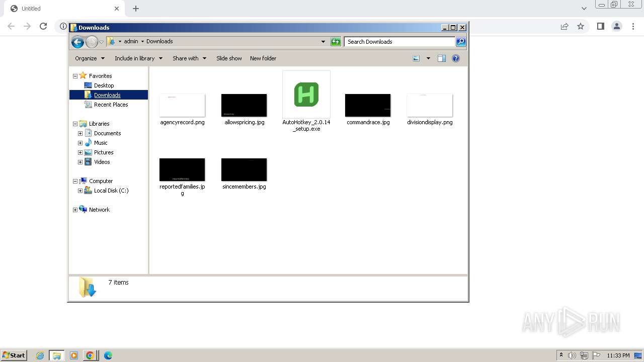Screen dimensions: 644x362
Task: Open the view options dropdown arrow
Action: [428, 58]
